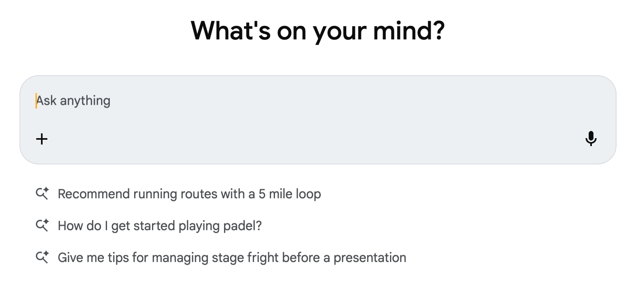The width and height of the screenshot is (644, 293).
Task: Click the word "mind?" in the heading
Action: click(409, 31)
